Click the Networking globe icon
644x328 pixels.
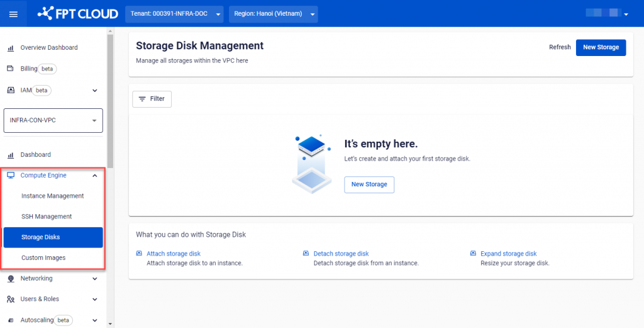(x=11, y=278)
